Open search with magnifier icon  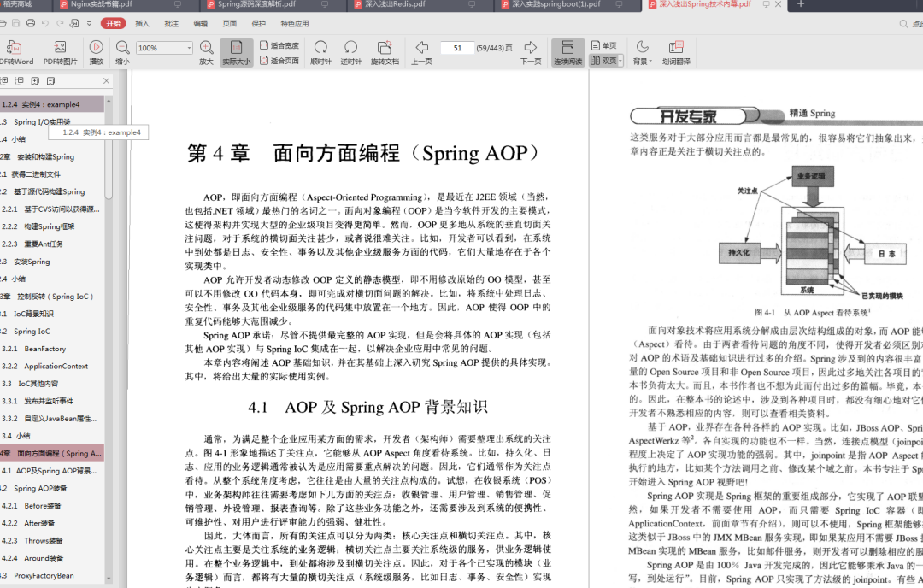903,24
